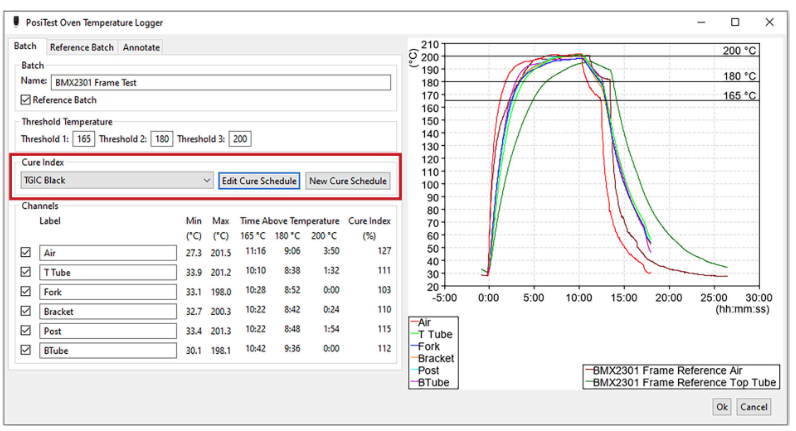Click BMX2301 Frame Reference Air legend entry
This screenshot has width=796, height=431.
tap(664, 371)
